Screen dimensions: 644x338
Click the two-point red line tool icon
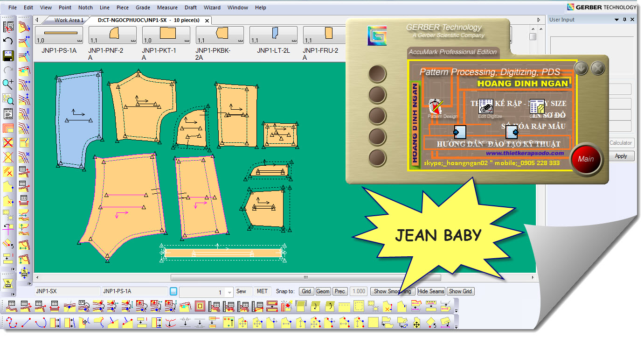tap(26, 322)
